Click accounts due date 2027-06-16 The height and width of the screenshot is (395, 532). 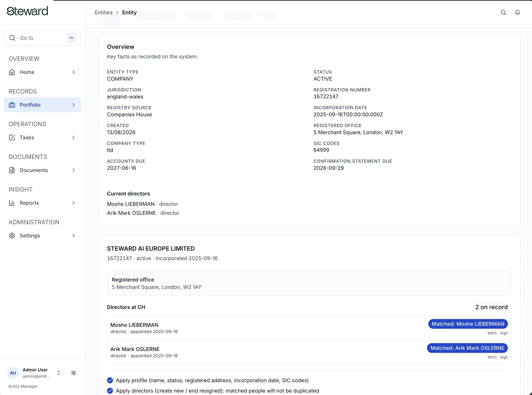coord(121,168)
